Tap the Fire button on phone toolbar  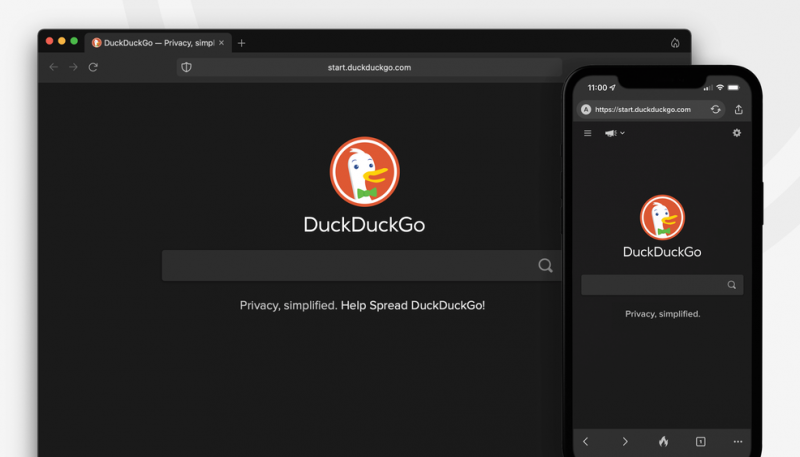(x=662, y=441)
